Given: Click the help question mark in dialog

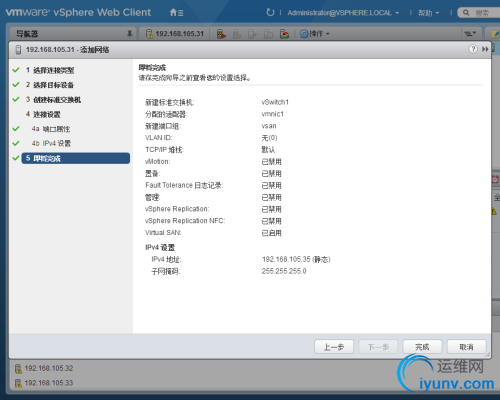Looking at the screenshot, I should [473, 49].
